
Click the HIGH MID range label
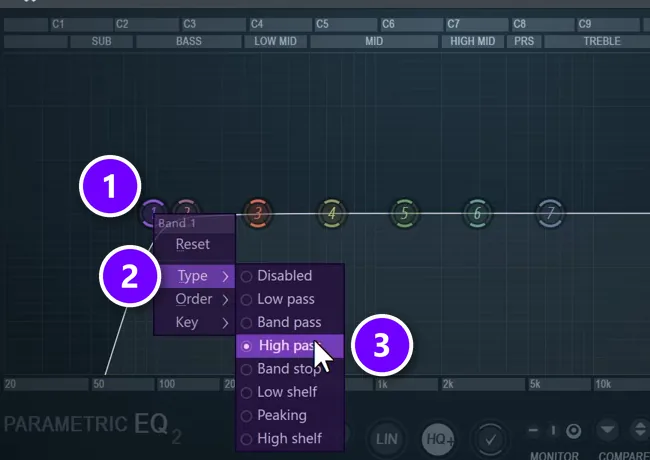pyautogui.click(x=473, y=41)
